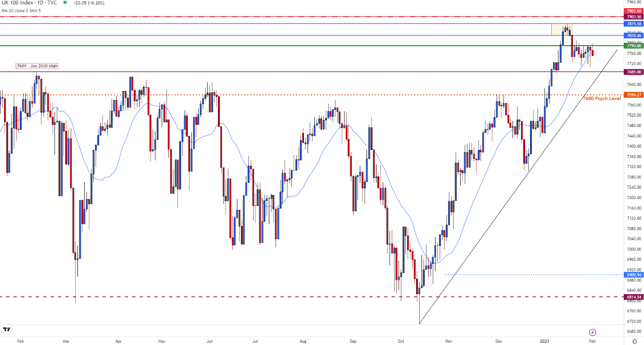Click the green market status dot
644x345 pixels.
pos(65,3)
